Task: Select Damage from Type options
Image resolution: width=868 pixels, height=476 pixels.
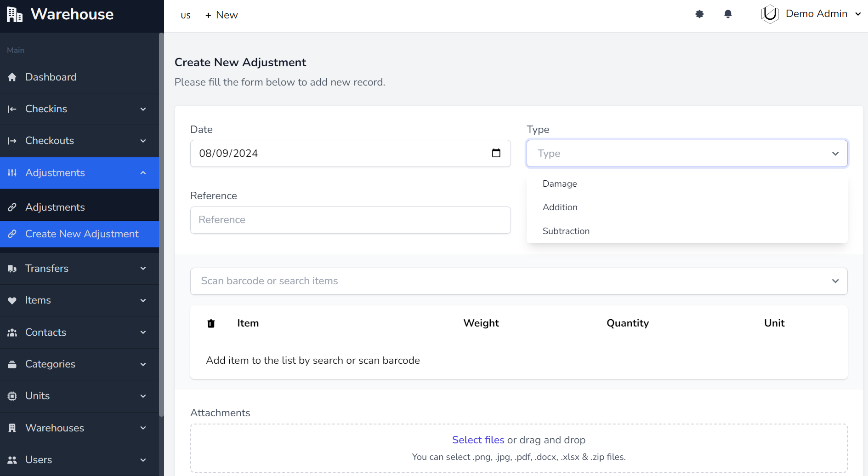Action: [x=560, y=184]
